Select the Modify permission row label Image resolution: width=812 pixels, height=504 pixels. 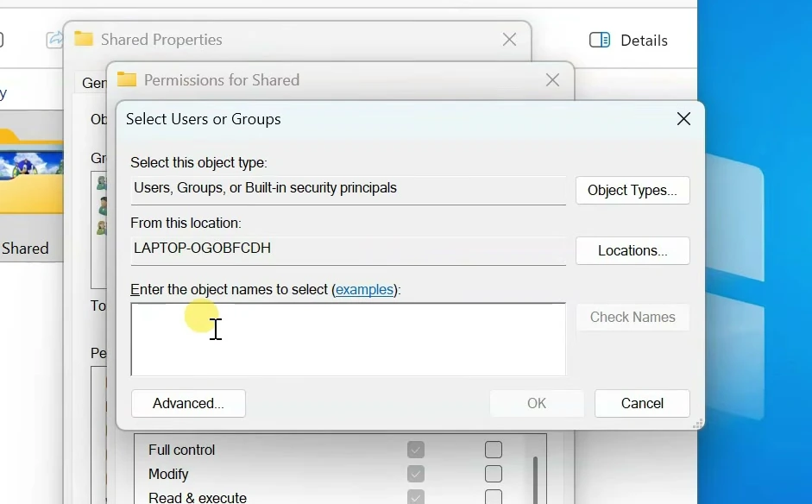[168, 474]
